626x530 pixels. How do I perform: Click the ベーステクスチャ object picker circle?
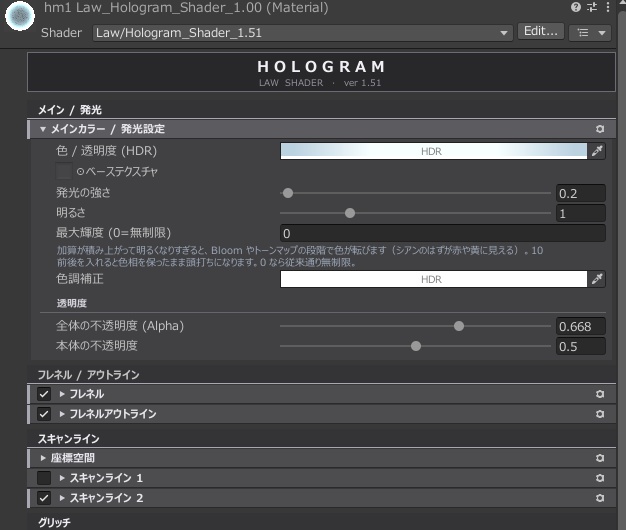click(x=80, y=172)
